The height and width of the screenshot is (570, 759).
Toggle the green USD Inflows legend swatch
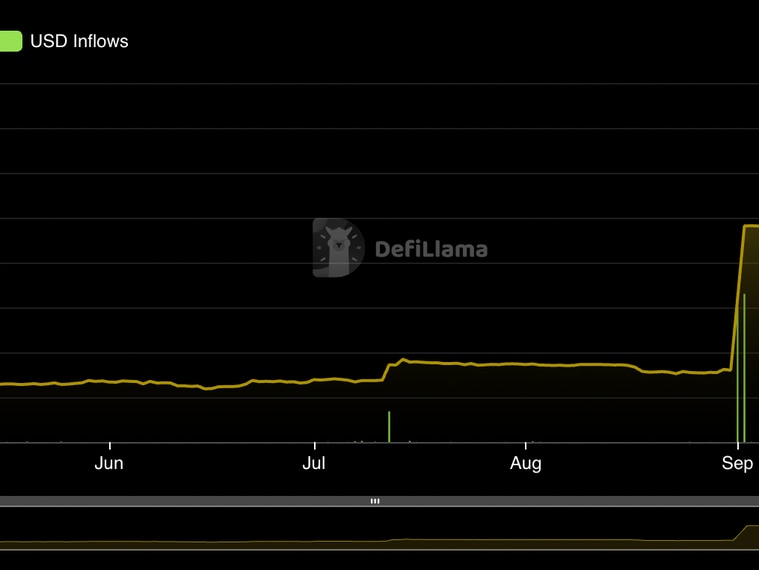[10, 41]
